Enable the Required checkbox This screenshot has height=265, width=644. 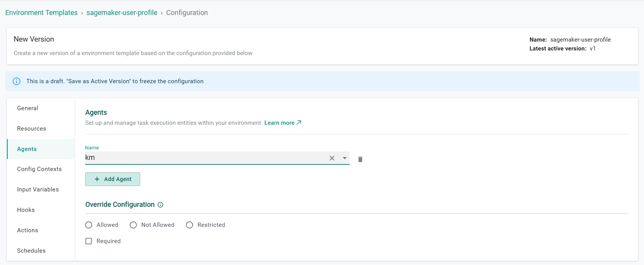[x=89, y=241]
